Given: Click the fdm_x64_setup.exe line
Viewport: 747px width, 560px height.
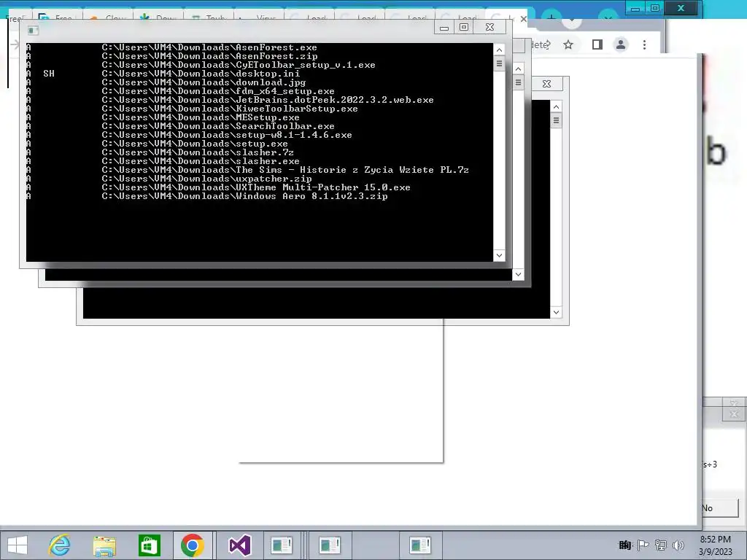Looking at the screenshot, I should tap(217, 91).
